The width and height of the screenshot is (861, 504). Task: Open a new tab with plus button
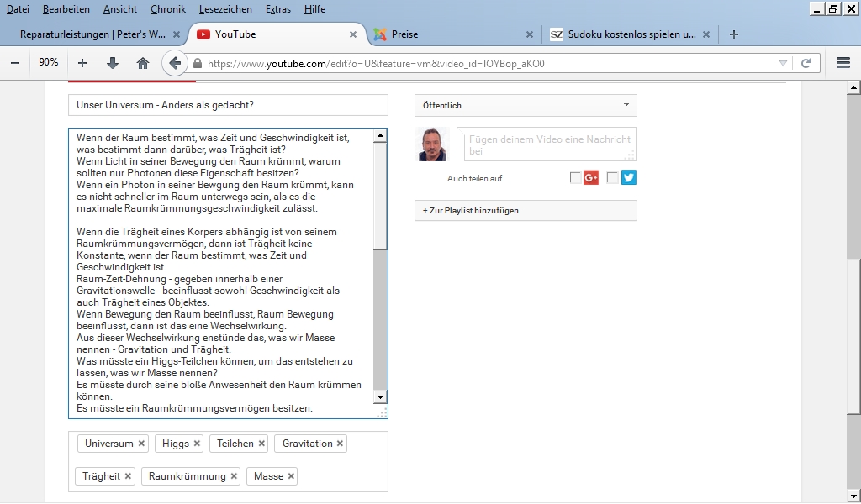(734, 34)
